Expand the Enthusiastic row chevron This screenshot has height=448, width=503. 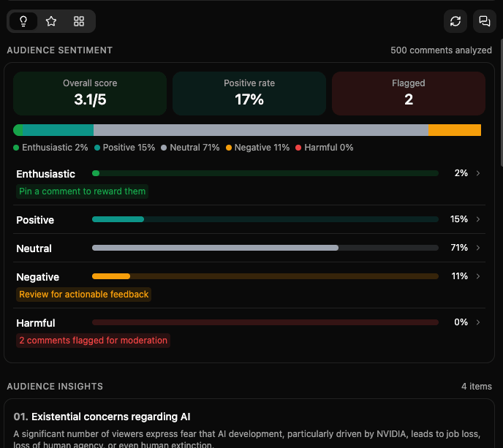point(478,173)
